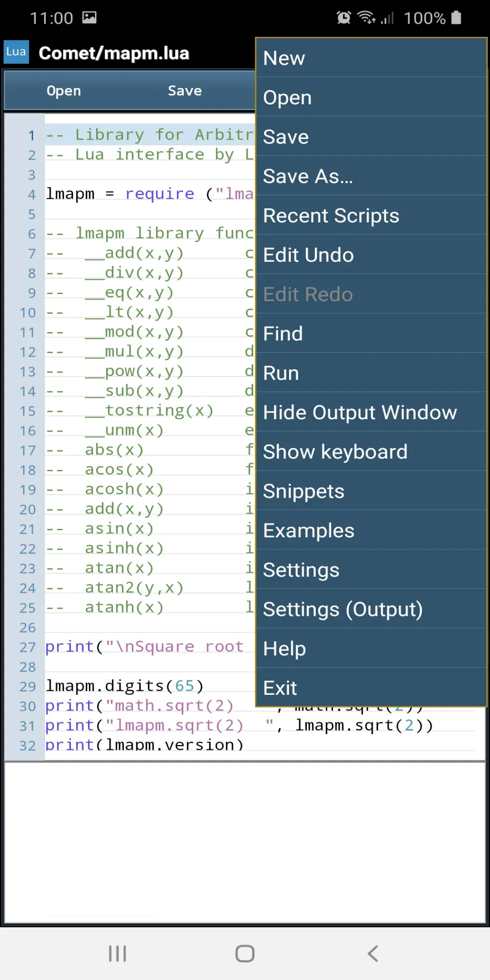Click the __tostring(x) comment line
This screenshot has width=490, height=980.
pos(149,411)
